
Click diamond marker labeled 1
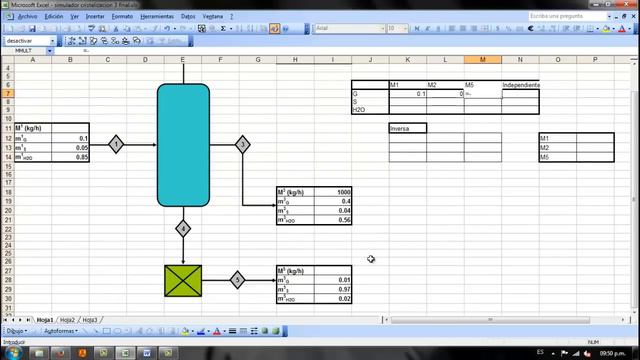[116, 144]
